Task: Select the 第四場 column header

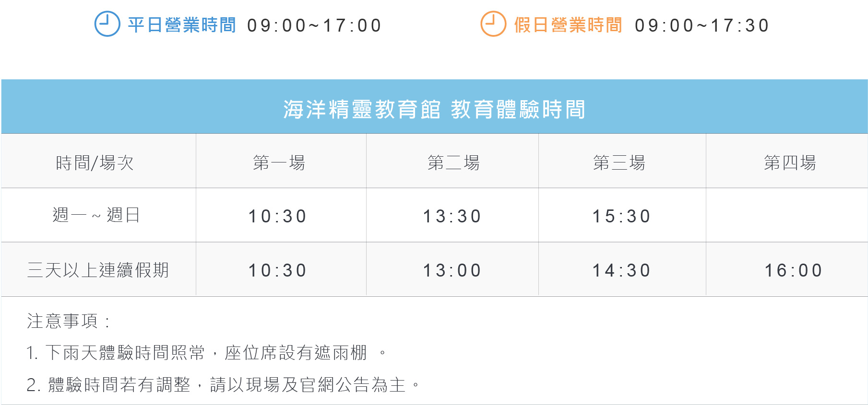Action: tap(790, 163)
